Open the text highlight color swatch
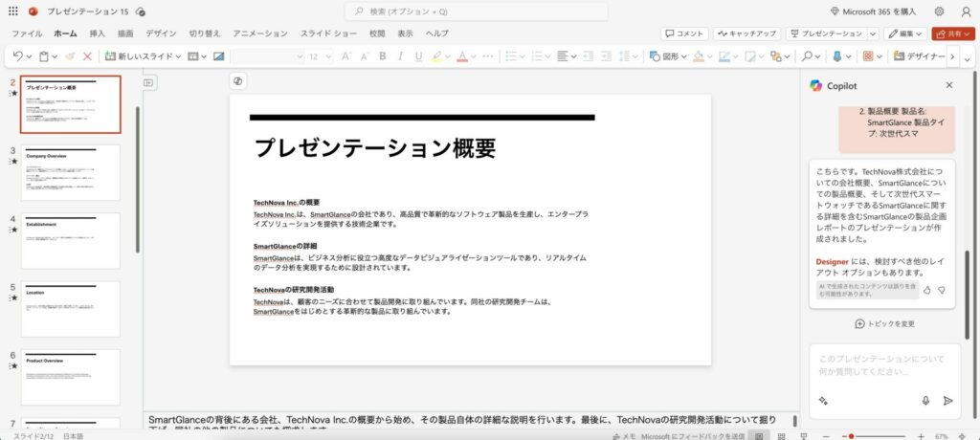This screenshot has width=980, height=440. (x=436, y=56)
